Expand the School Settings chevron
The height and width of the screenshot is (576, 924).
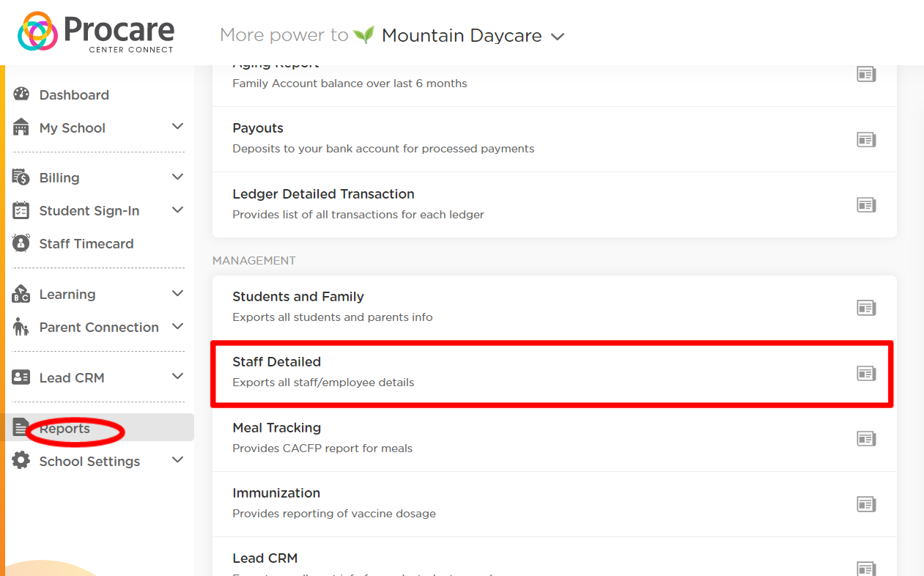(177, 459)
